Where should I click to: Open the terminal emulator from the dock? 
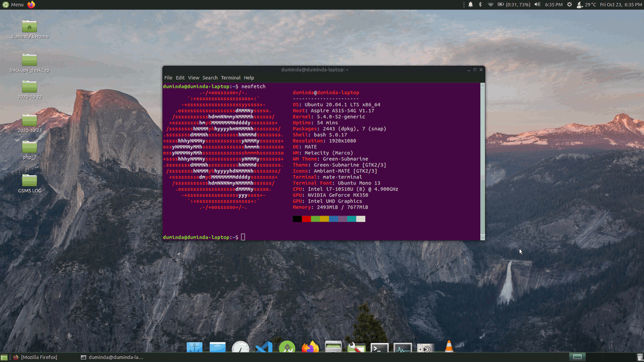(378, 348)
